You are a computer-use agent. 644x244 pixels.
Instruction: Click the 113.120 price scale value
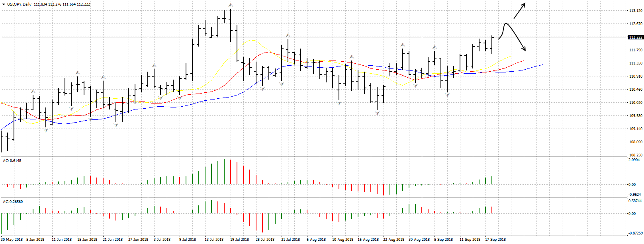coord(635,11)
